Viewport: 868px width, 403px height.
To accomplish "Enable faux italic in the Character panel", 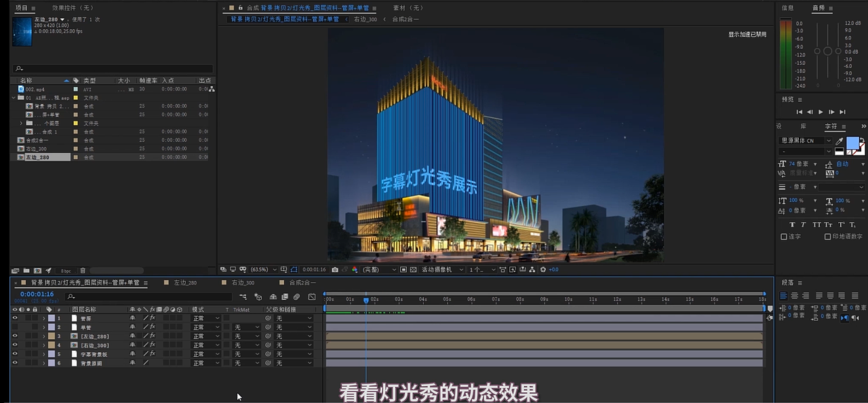I will tap(803, 224).
